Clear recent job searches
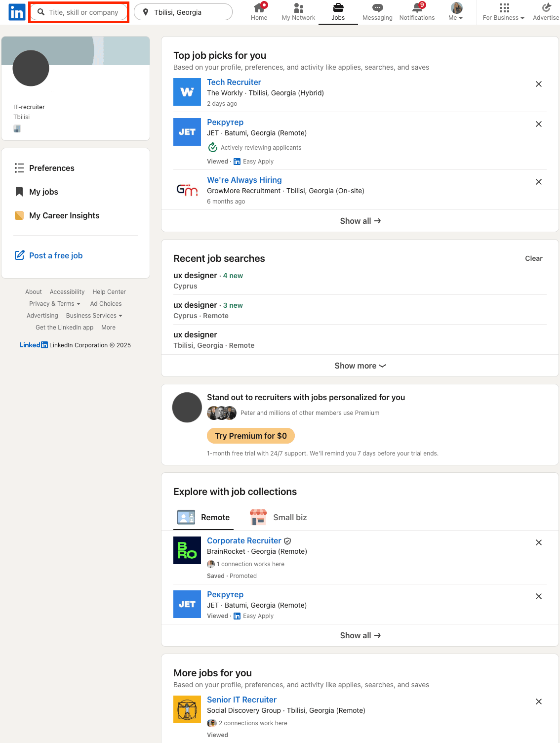This screenshot has width=560, height=743. [533, 258]
